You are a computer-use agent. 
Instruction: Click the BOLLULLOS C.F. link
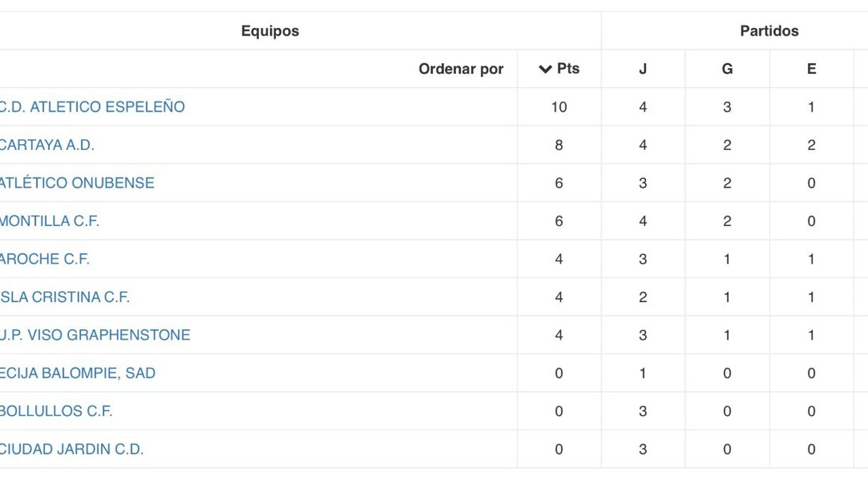pyautogui.click(x=57, y=411)
